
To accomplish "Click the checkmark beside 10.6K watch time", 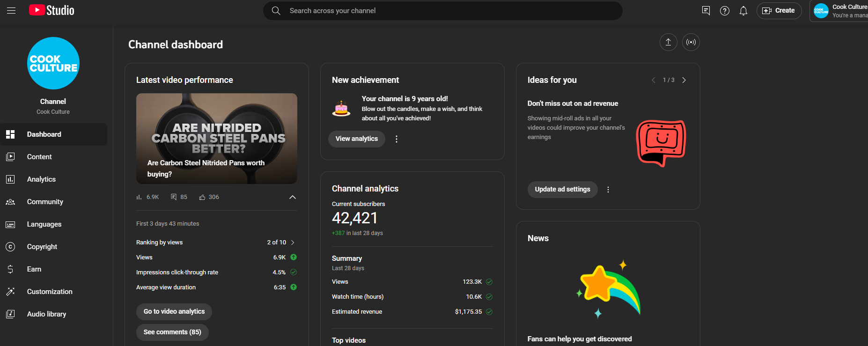I will [489, 297].
